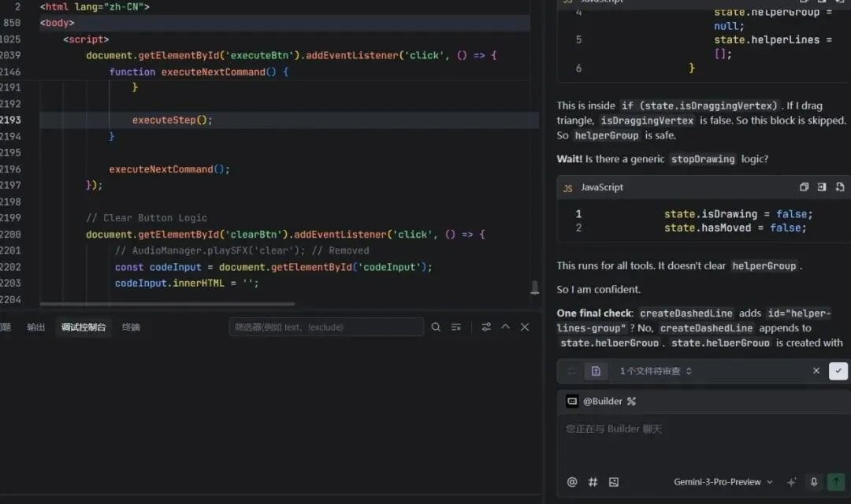The image size is (851, 504).
Task: Switch to the 终端 tab
Action: [131, 327]
